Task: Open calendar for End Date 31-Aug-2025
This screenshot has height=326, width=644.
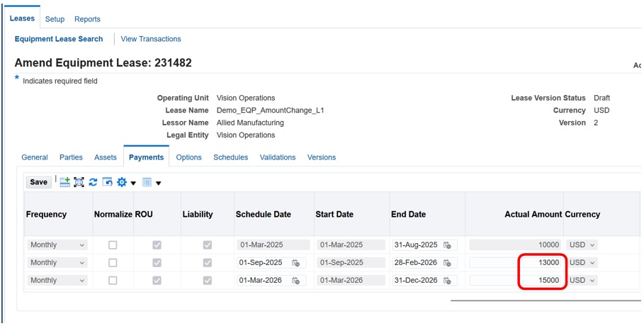Action: 447,245
